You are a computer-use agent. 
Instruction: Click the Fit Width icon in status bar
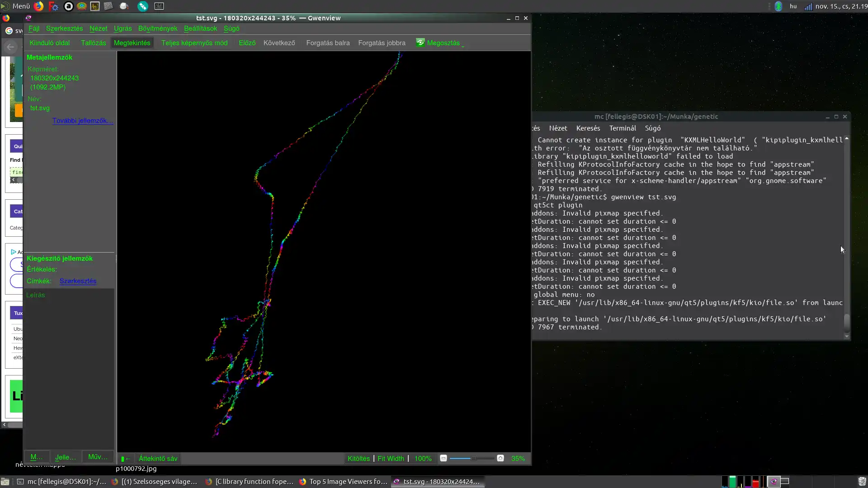pos(391,458)
